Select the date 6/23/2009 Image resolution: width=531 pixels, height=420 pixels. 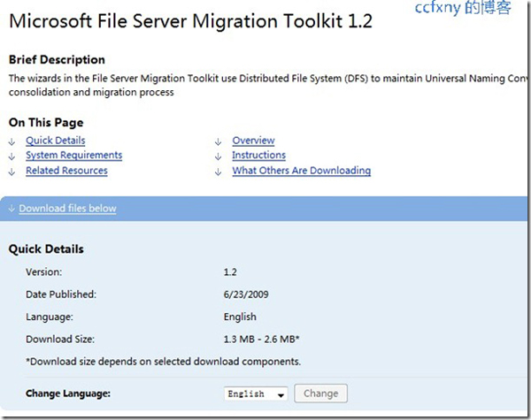(246, 294)
